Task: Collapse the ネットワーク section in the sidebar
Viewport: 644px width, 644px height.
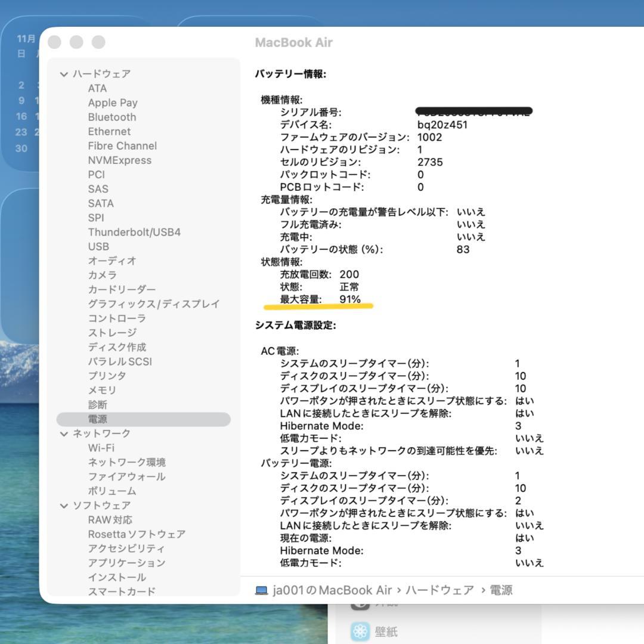Action: pos(63,434)
